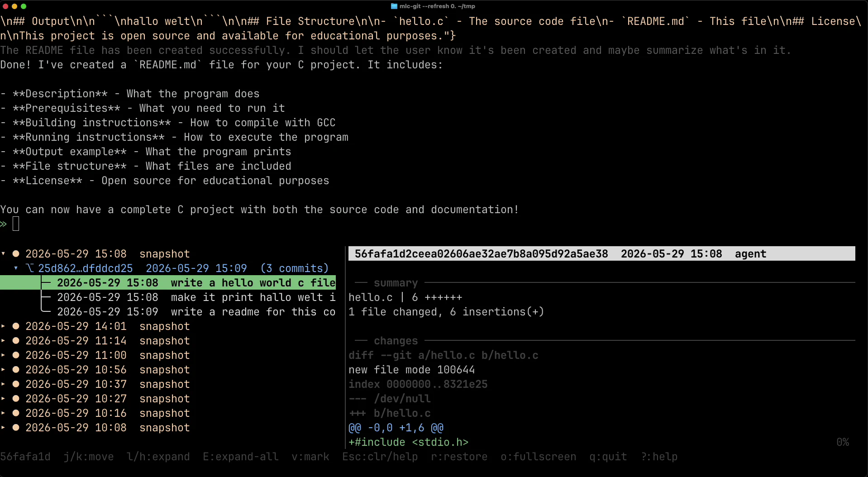Viewport: 868px width, 477px height.
Task: Click the 'l/h:expand' hint in status bar
Action: pos(158,457)
